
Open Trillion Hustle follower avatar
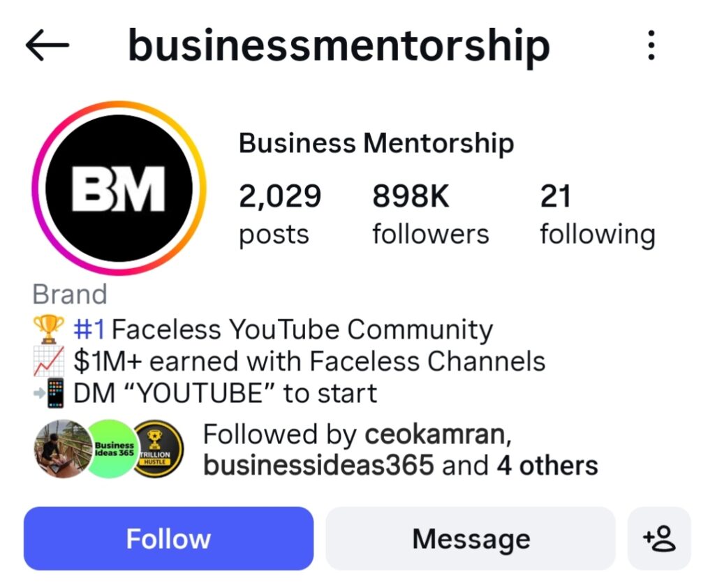click(159, 448)
